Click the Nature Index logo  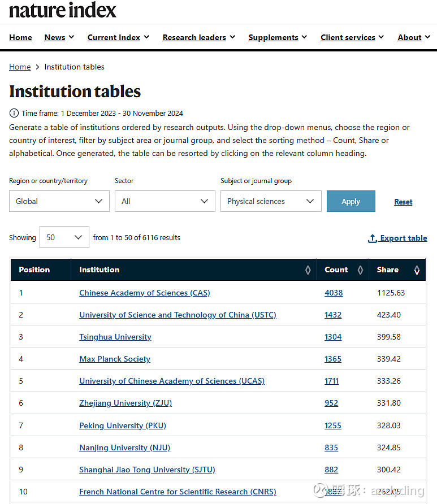click(63, 10)
